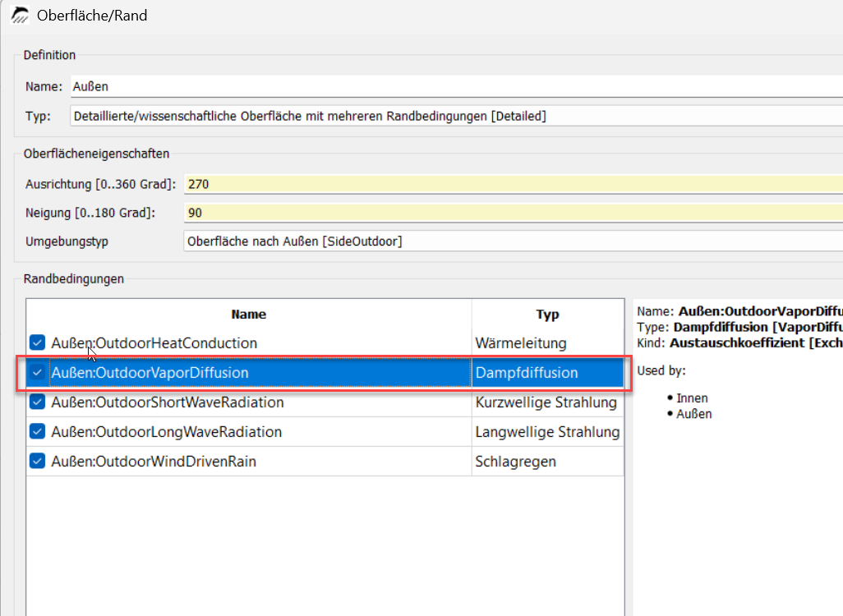Select the Außen:OutdoorShortWaveRadiation row name

tap(167, 402)
